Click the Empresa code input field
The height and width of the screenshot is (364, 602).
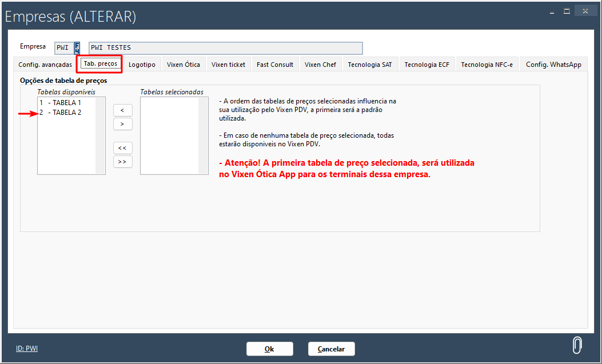pyautogui.click(x=63, y=48)
